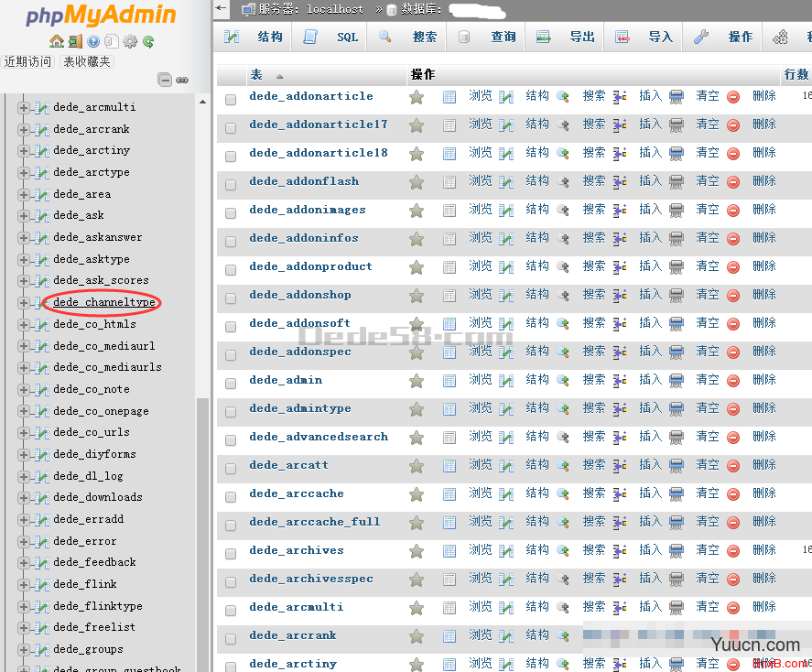
Task: Open the 近期访问 recent tables list
Action: [x=28, y=62]
